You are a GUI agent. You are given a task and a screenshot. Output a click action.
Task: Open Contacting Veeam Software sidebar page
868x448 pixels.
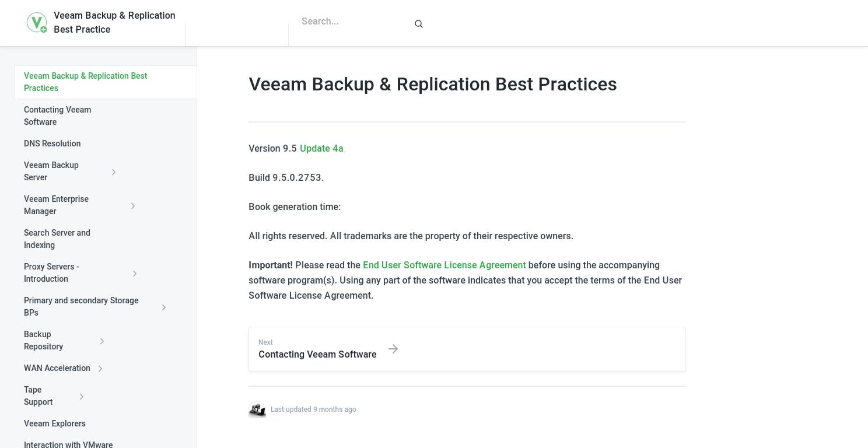[57, 116]
